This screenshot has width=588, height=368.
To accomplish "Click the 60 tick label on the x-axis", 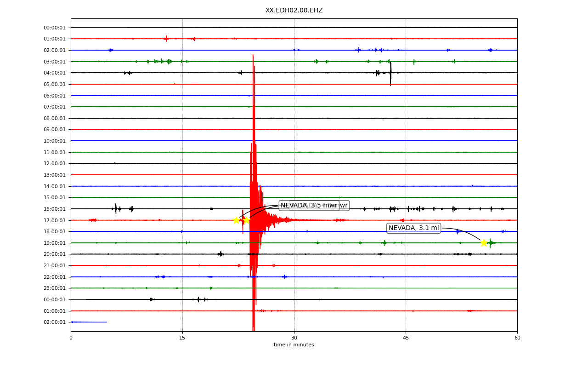I will (x=517, y=338).
